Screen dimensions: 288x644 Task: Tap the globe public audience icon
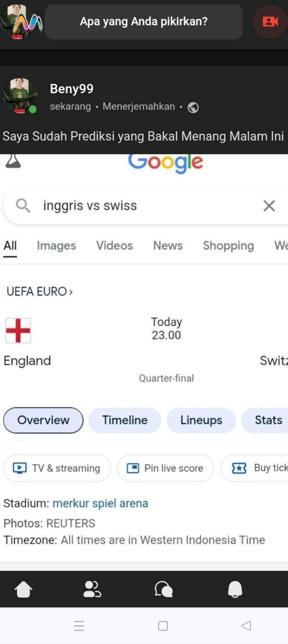coord(193,107)
